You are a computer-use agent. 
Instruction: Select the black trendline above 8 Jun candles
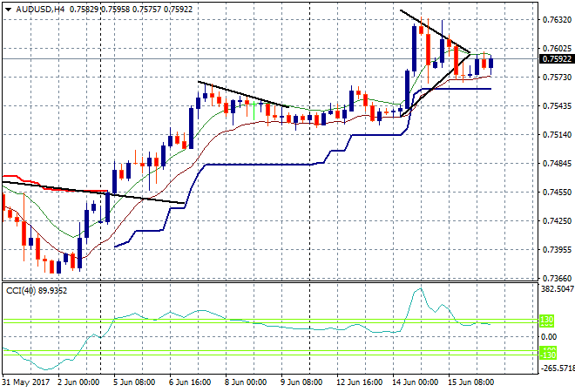coord(243,94)
